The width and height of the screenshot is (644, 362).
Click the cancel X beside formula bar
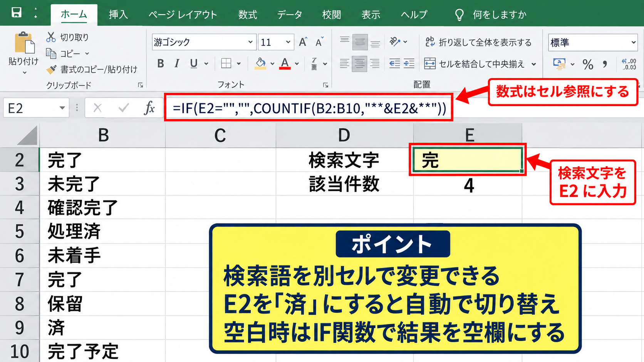97,108
